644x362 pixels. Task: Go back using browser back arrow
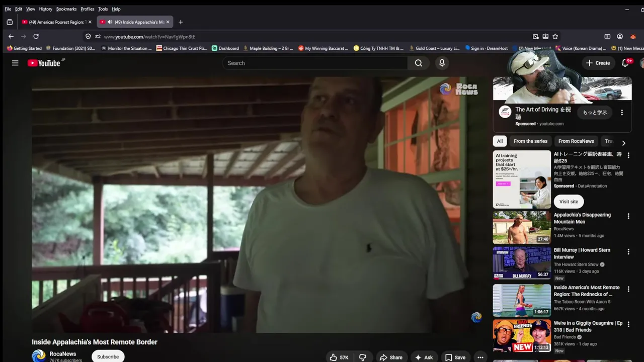(x=11, y=36)
